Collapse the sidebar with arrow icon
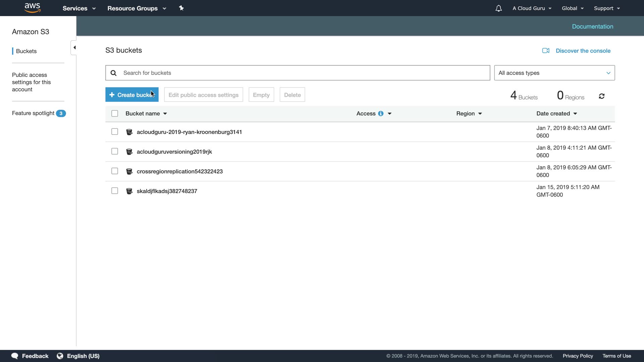 74,48
